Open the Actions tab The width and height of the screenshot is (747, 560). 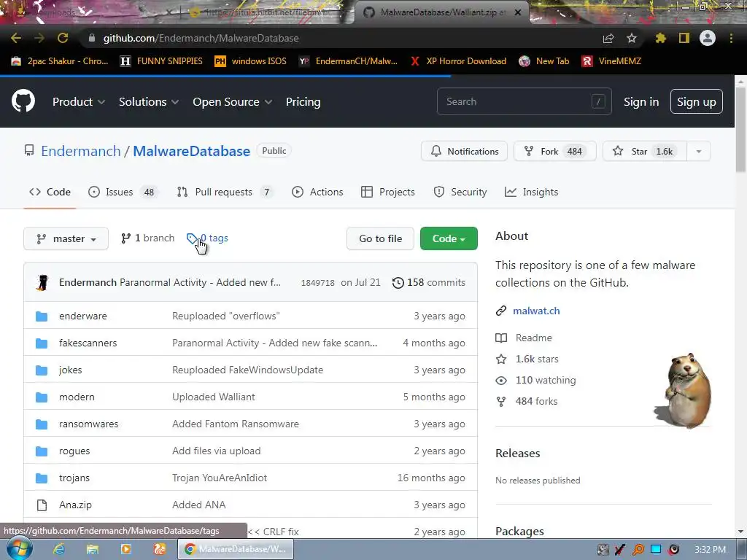click(x=317, y=192)
